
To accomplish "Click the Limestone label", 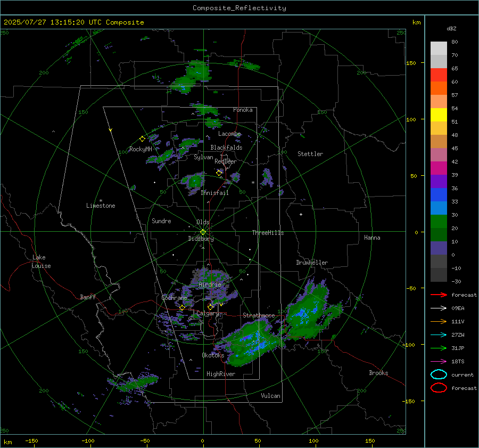I will pyautogui.click(x=101, y=206).
